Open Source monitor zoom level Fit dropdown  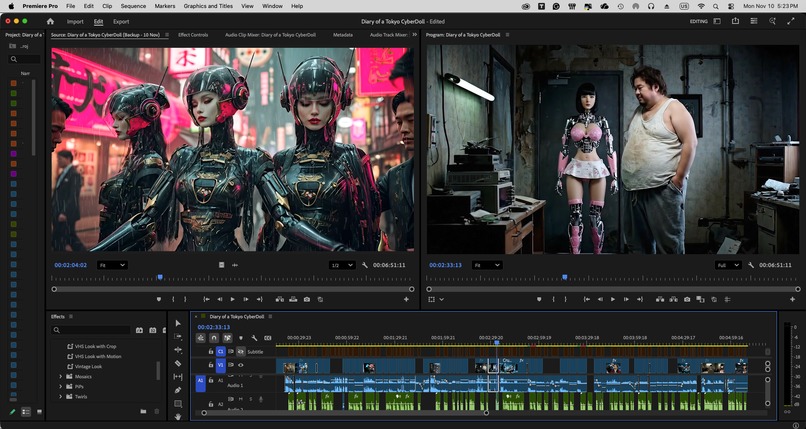(112, 265)
